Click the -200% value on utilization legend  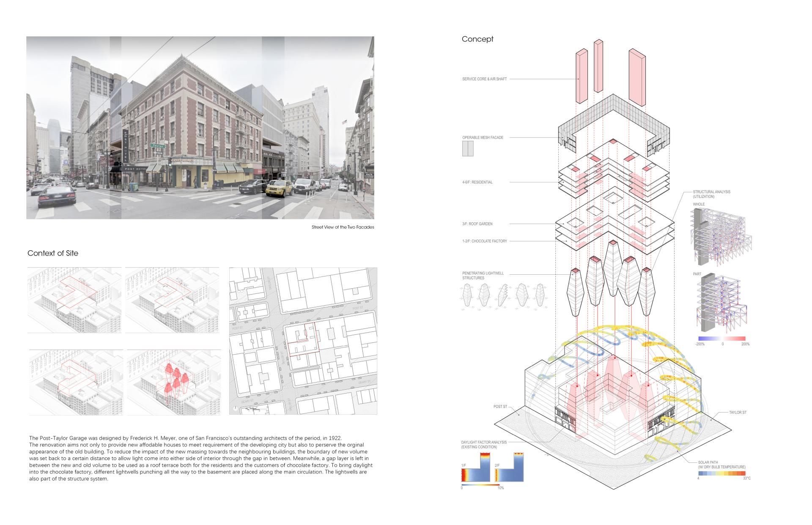(x=700, y=344)
